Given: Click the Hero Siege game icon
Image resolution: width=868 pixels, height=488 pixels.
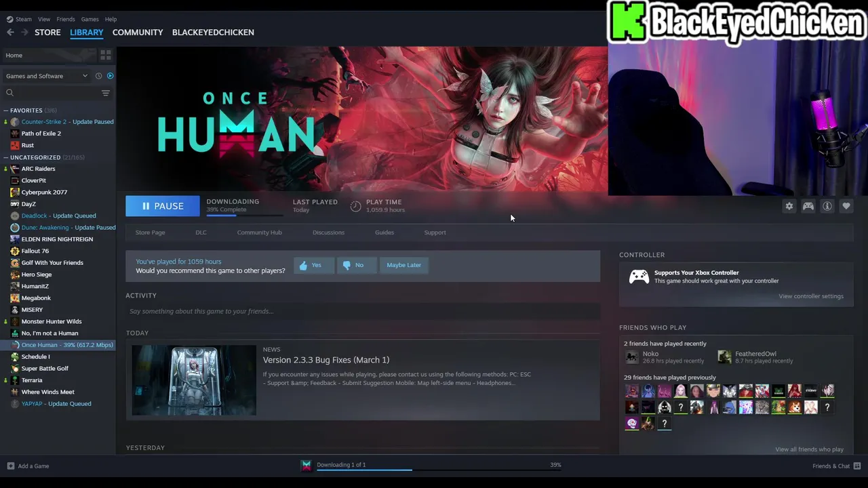Looking at the screenshot, I should coord(15,274).
